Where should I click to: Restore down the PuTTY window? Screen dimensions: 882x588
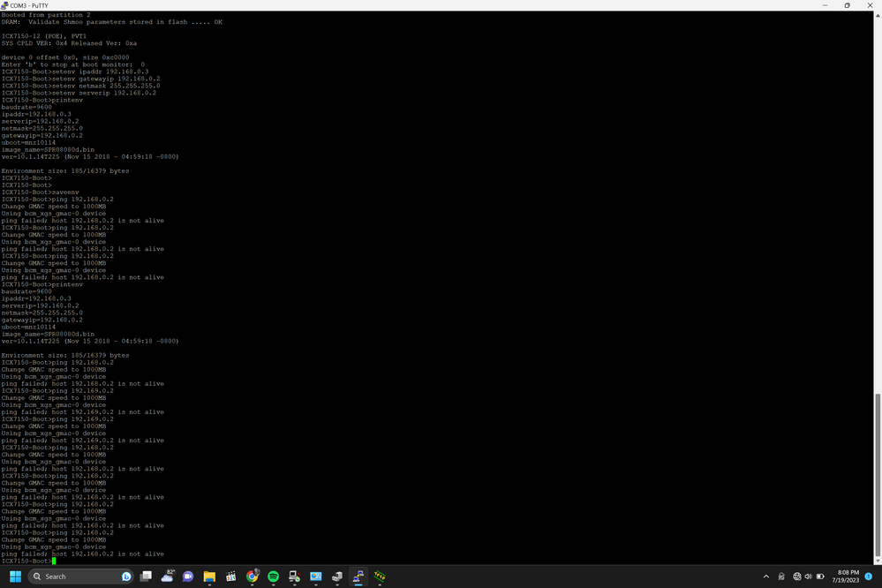pos(847,4)
